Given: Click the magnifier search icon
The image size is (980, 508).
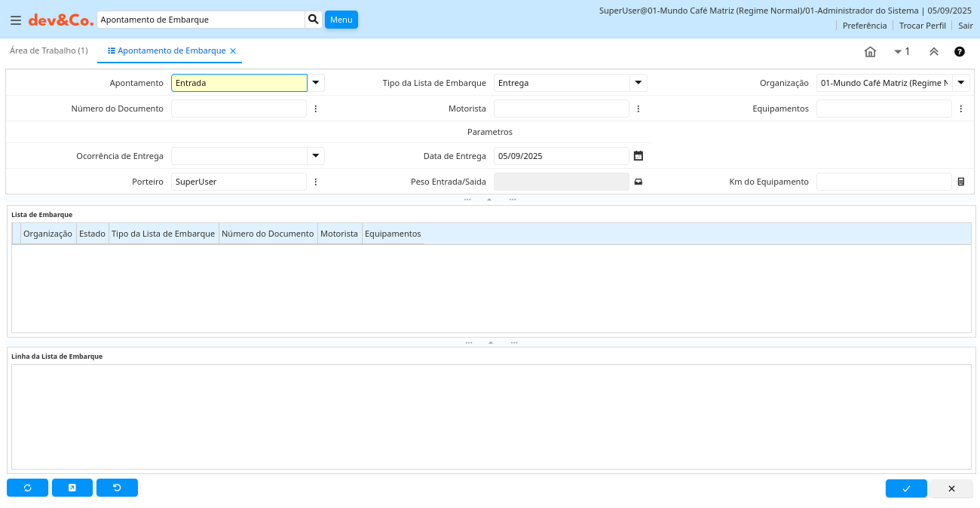Looking at the screenshot, I should [314, 20].
